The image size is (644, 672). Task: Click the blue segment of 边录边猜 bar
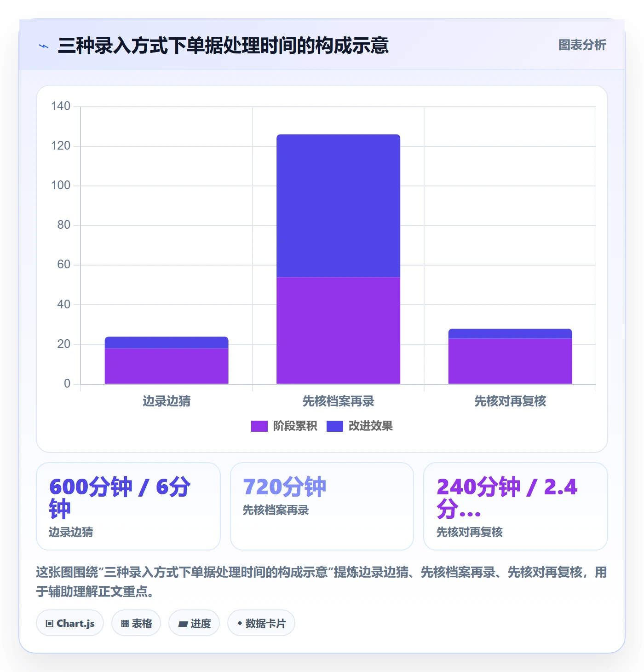coord(167,343)
